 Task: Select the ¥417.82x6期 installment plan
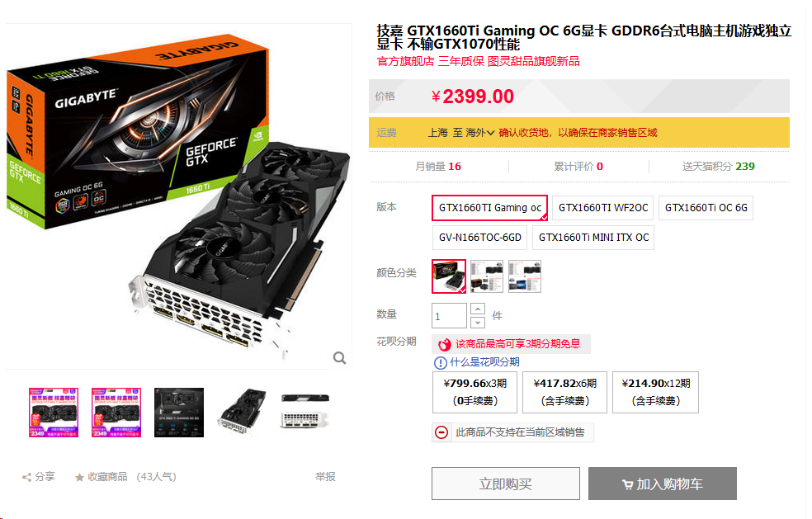(564, 392)
